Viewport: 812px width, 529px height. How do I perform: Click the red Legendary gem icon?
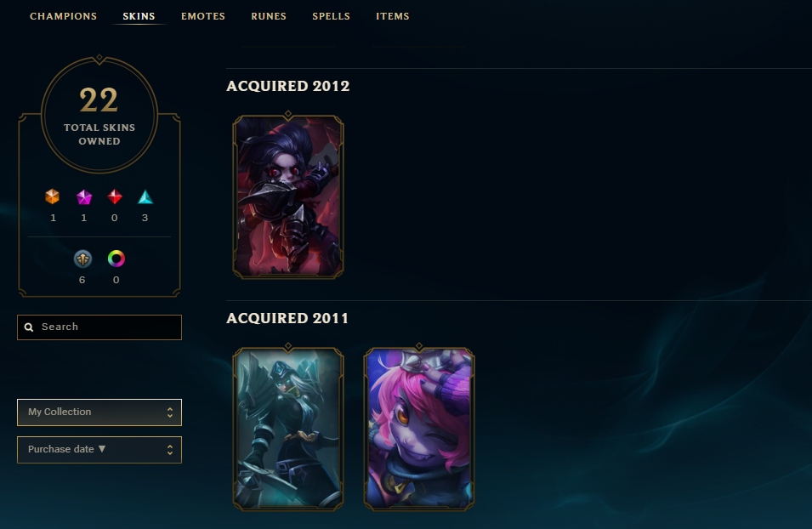coord(115,196)
